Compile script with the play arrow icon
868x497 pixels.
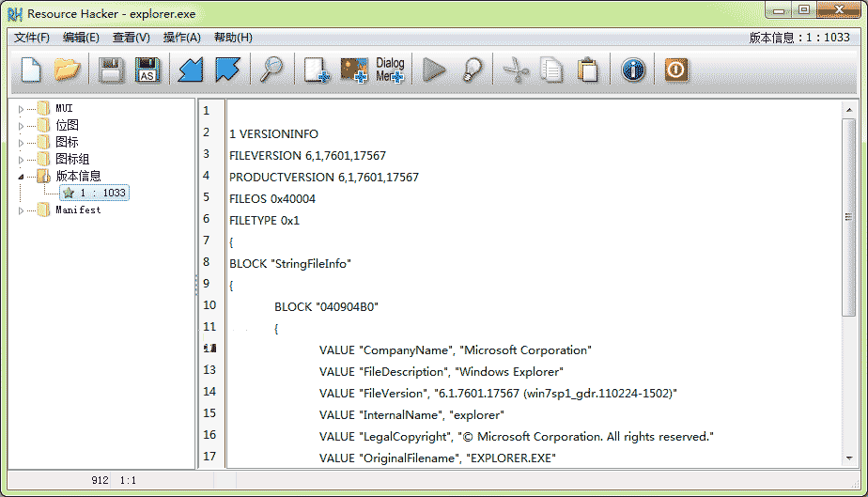pos(434,70)
